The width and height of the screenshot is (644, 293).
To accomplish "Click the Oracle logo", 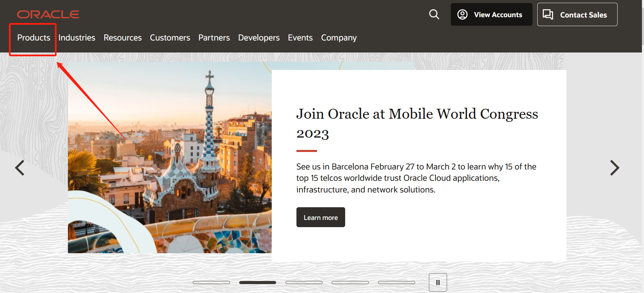I will click(x=48, y=14).
